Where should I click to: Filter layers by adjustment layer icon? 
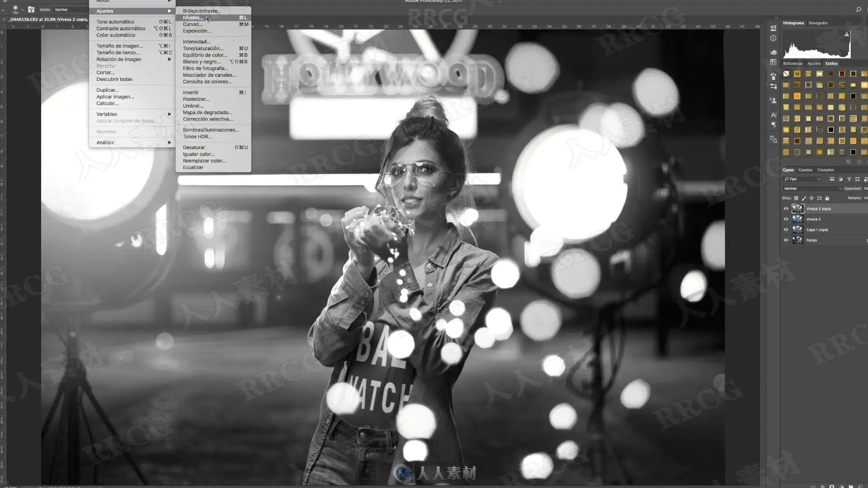840,179
